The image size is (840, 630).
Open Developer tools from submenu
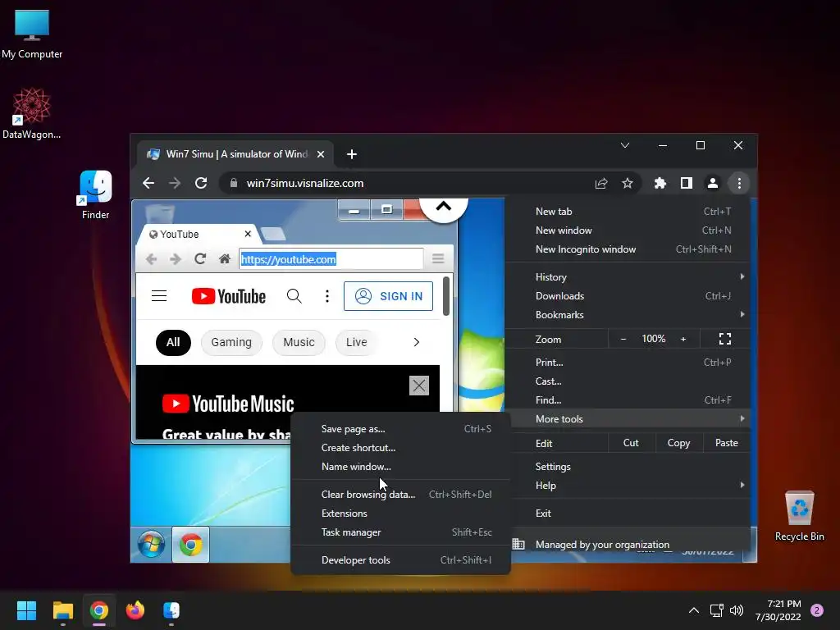coord(400,560)
